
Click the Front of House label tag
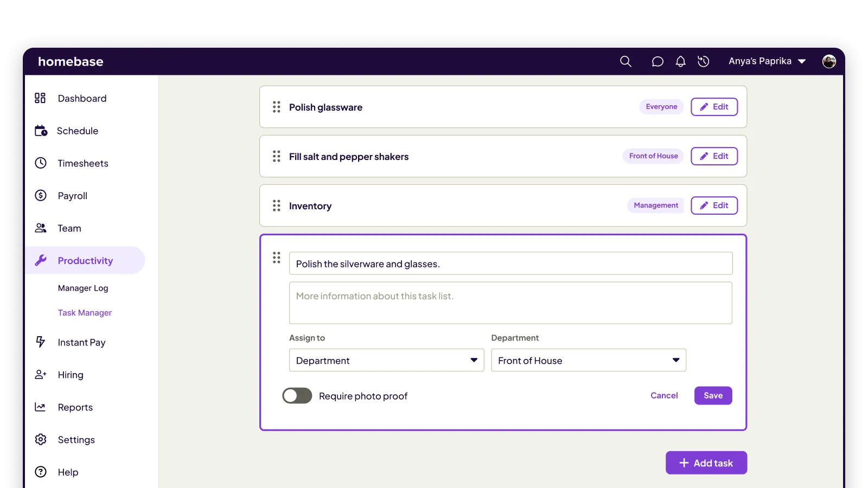click(x=653, y=156)
